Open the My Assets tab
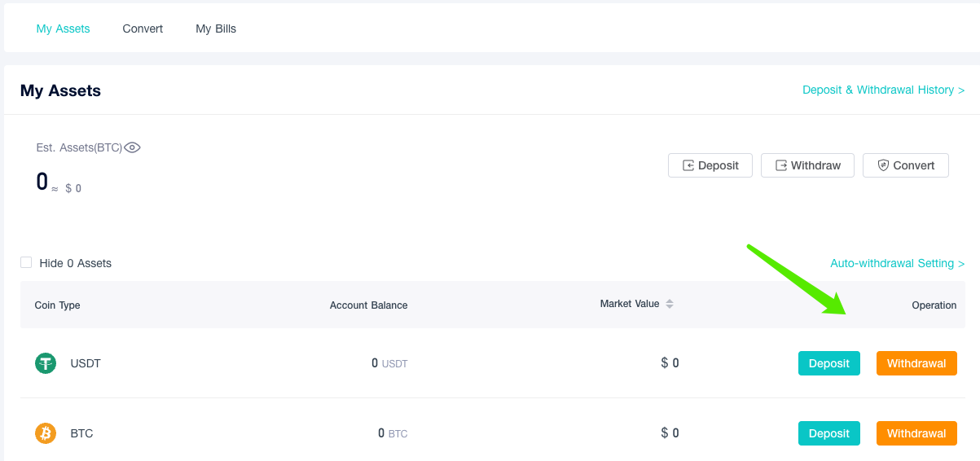Screen dimensions: 980x461 (x=63, y=29)
